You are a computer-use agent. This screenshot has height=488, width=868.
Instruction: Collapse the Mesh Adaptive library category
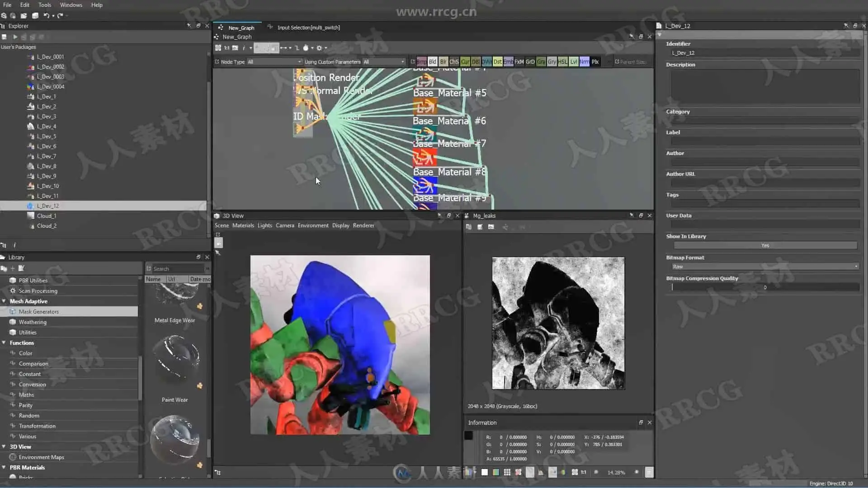click(4, 301)
